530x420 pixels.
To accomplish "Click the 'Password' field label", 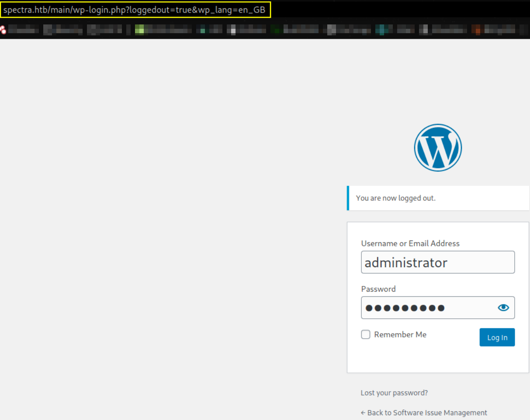I will pos(378,289).
